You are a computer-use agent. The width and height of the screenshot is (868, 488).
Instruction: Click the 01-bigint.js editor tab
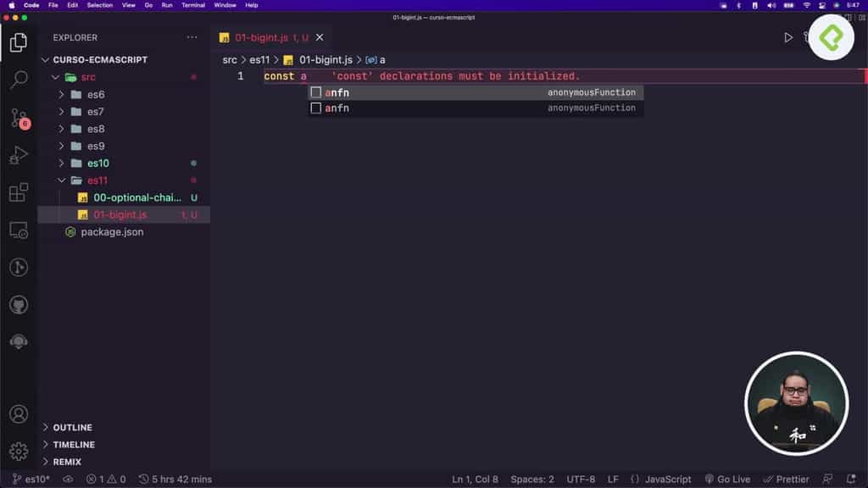click(263, 37)
